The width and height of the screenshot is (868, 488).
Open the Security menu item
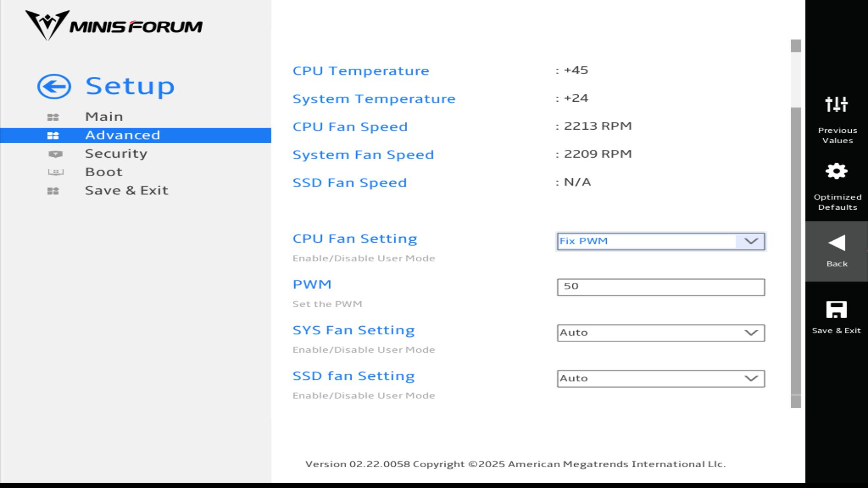click(116, 154)
